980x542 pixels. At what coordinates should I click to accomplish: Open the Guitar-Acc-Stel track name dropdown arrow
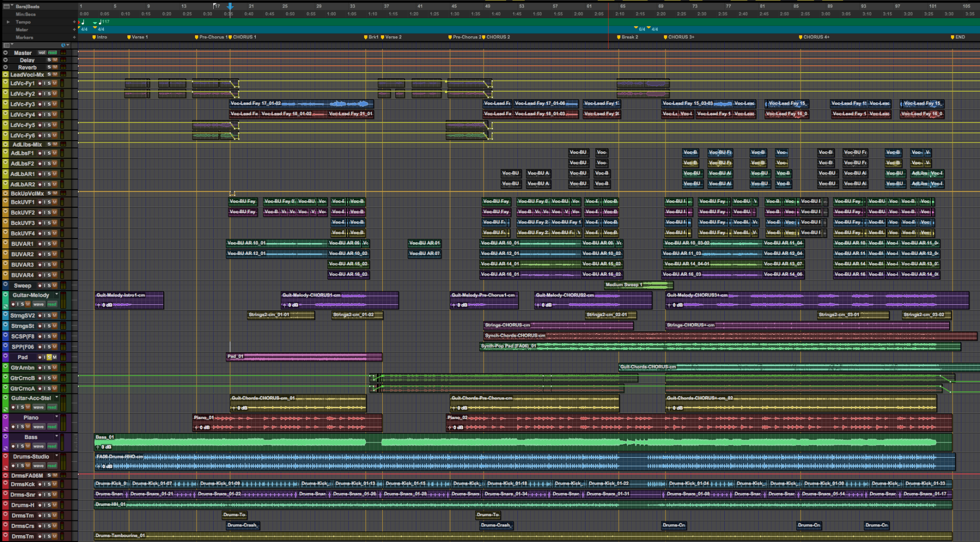pyautogui.click(x=57, y=397)
